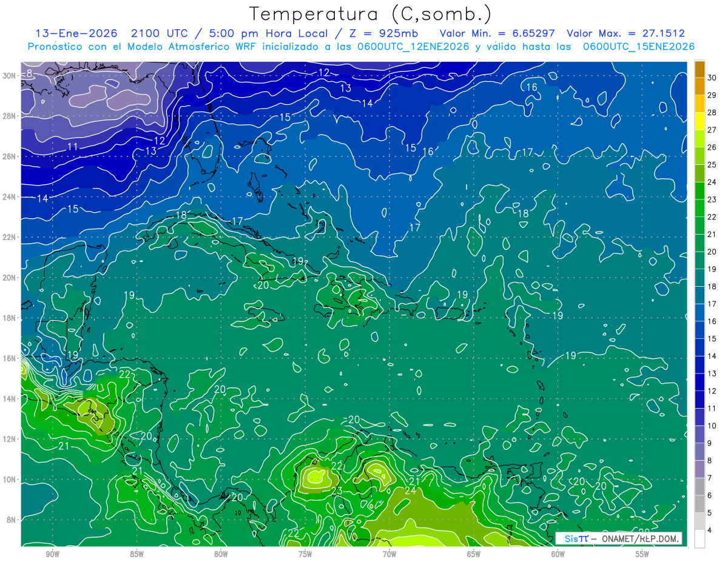Click colorbar label "6"
Image resolution: width=728 pixels, height=562 pixels.
(x=710, y=495)
